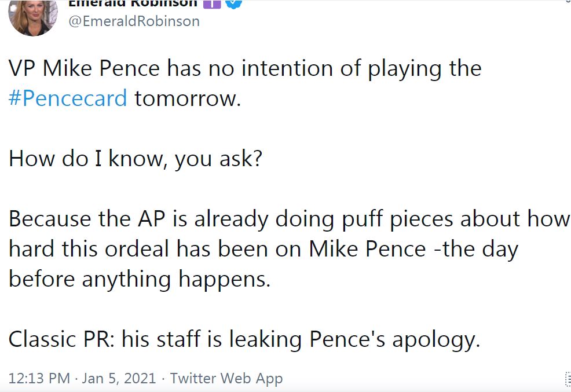Click the purple square icon beside the name
This screenshot has height=392, width=571.
(211, 3)
